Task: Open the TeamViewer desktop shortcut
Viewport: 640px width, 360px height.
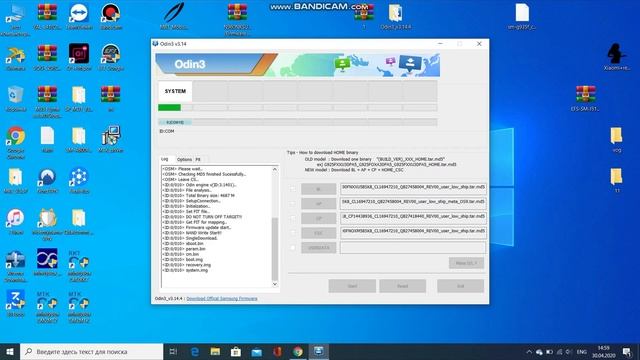Action: (x=78, y=16)
